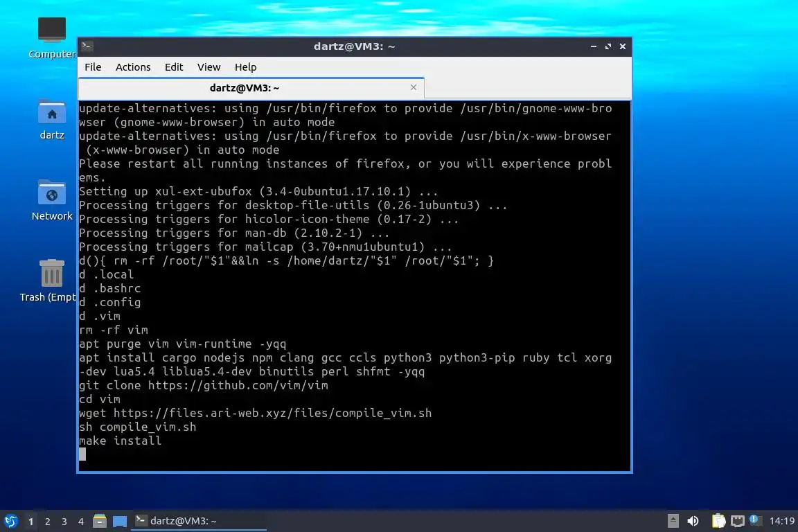
Task: Open the Lubuntu start menu icon
Action: 10,521
